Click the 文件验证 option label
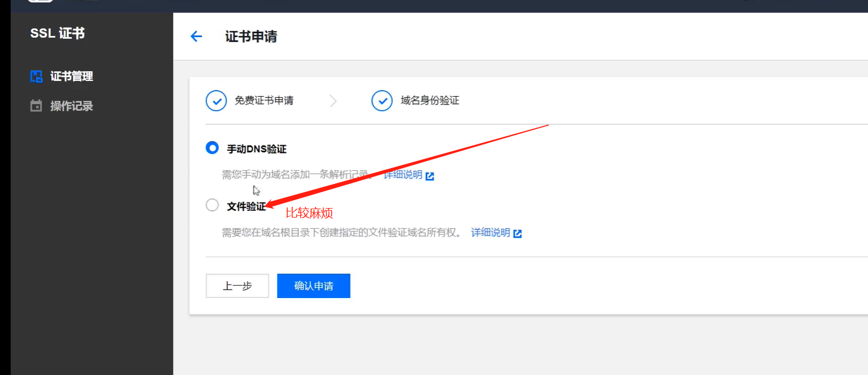This screenshot has height=375, width=868. pyautogui.click(x=246, y=206)
